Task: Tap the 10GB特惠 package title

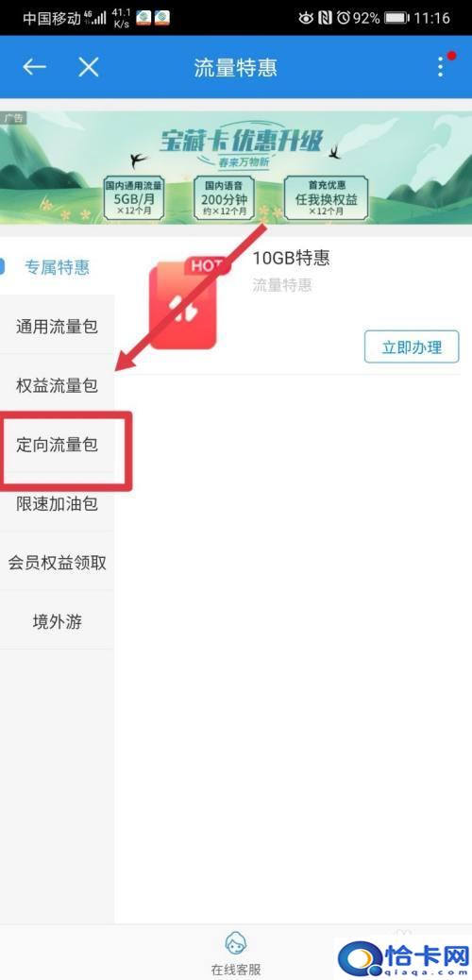Action: tap(291, 258)
